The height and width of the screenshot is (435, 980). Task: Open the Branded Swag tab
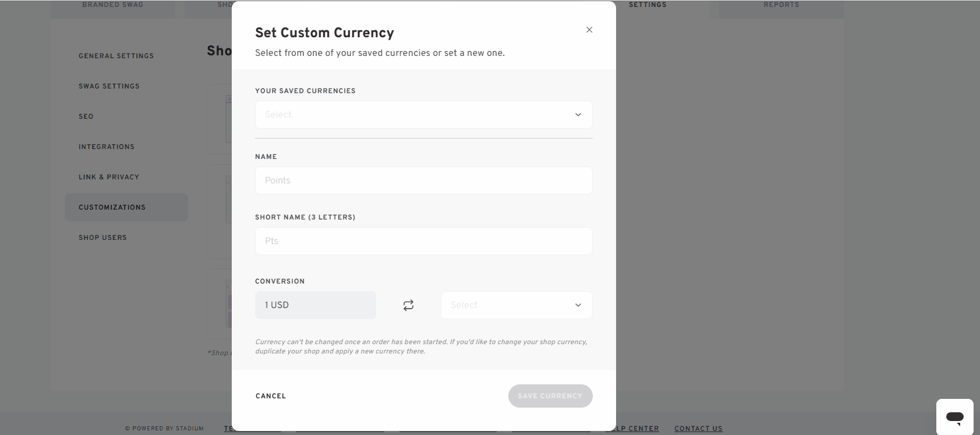click(x=112, y=4)
